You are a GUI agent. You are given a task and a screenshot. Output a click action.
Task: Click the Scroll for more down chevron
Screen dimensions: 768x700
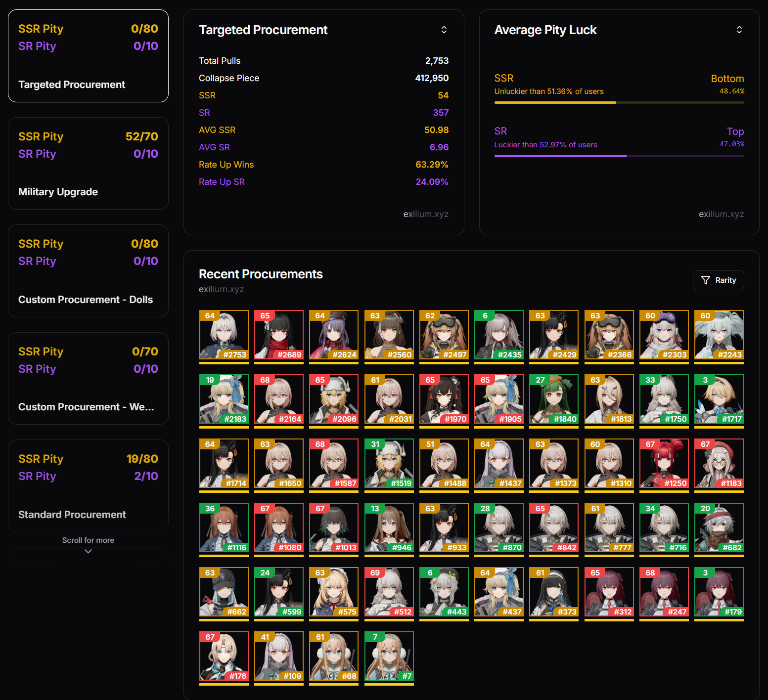pos(88,551)
